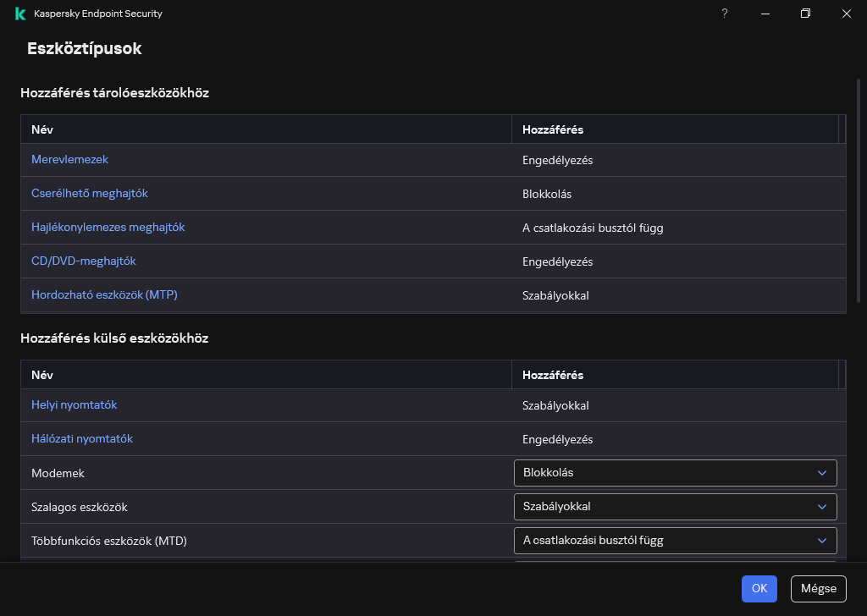Expand the Szalagos eszközök access dropdown
The width and height of the screenshot is (867, 616).
pos(675,507)
